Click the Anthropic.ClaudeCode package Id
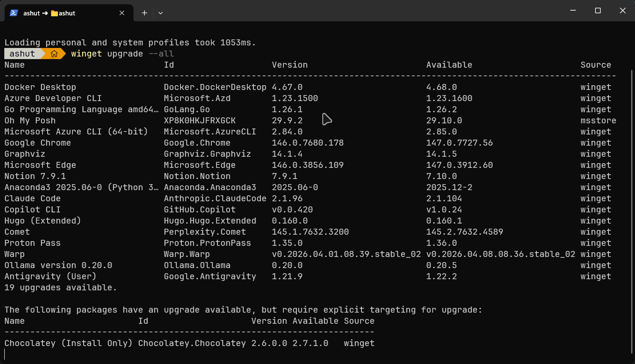 click(x=215, y=198)
